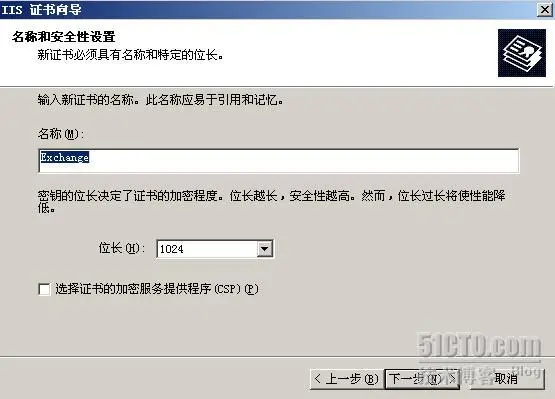Click the 新证书必须具有名称 subtitle text
Viewport: 555px width, 399px height.
(x=131, y=55)
